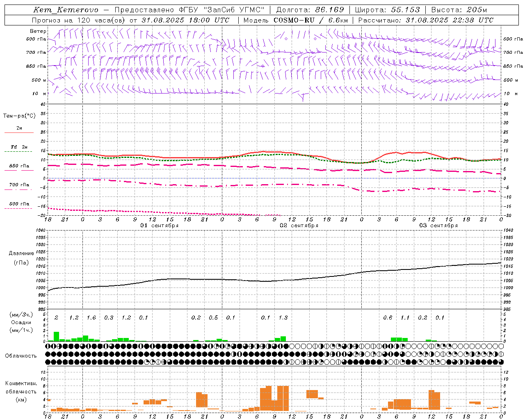Click the '0.6' three-hour precipitation value
The image size is (525, 420).
click(x=388, y=317)
